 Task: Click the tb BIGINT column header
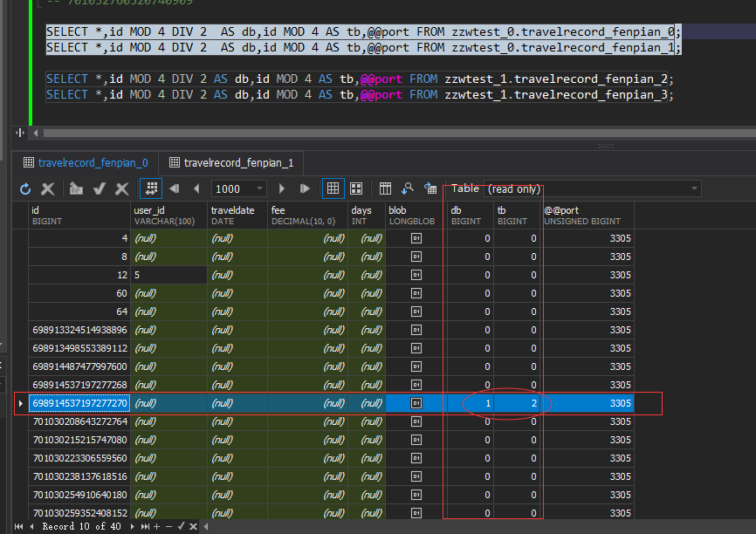(x=517, y=216)
